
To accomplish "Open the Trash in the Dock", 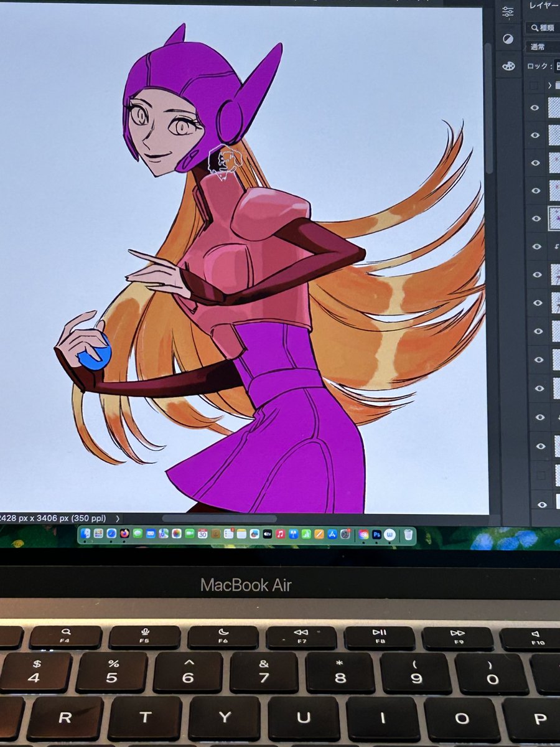I will (408, 533).
